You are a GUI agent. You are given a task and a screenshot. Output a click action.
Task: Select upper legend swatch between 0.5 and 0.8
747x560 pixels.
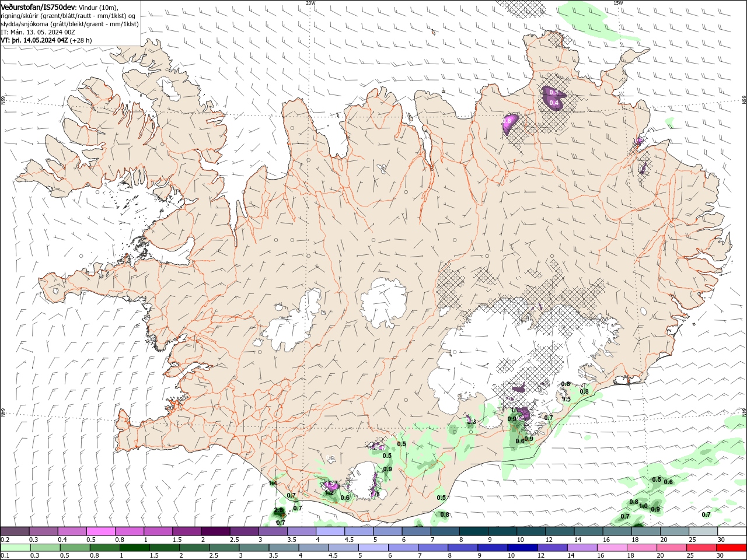[x=100, y=531]
